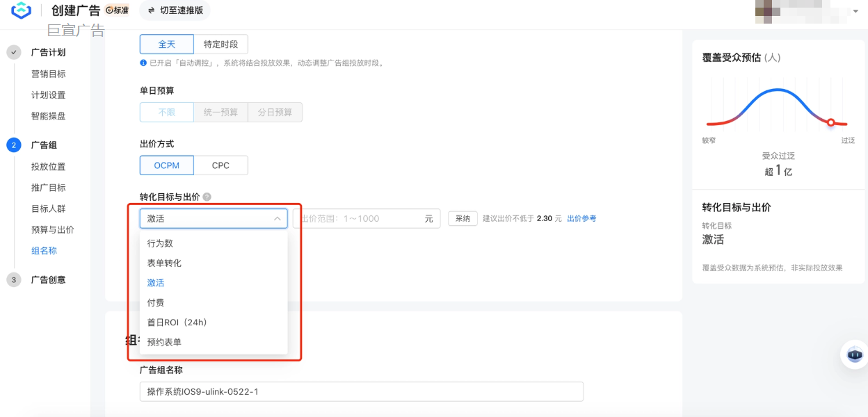
Task: Select 特定时段 delivery time option
Action: [x=220, y=44]
